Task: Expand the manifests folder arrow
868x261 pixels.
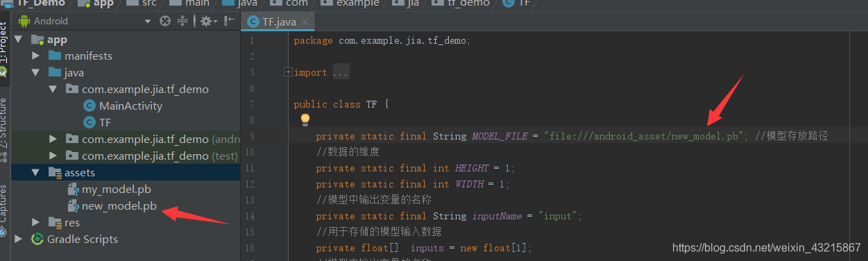Action: [36, 56]
